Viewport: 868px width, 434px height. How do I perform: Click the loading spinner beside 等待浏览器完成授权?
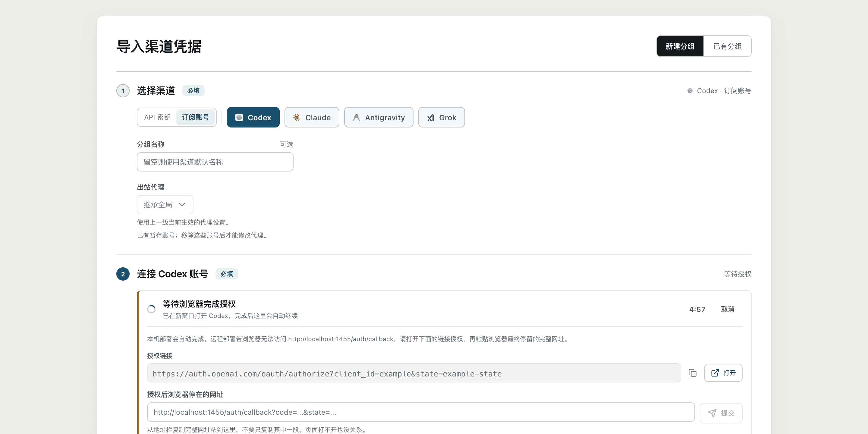tap(151, 309)
